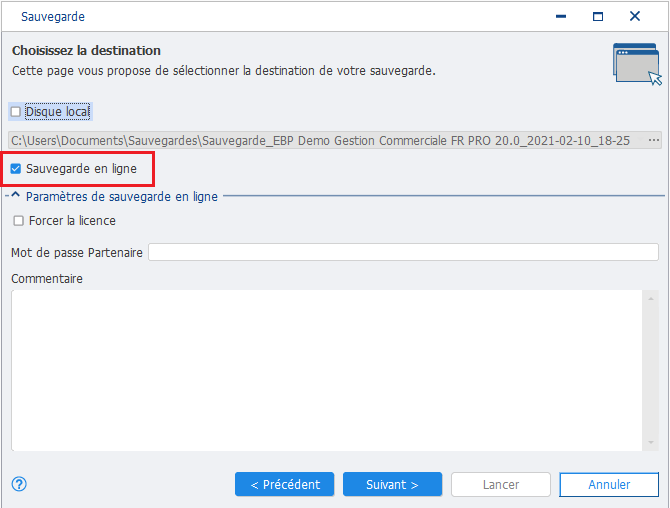This screenshot has width=670, height=508.
Task: Click the Sauvegarde window title text
Action: (53, 17)
